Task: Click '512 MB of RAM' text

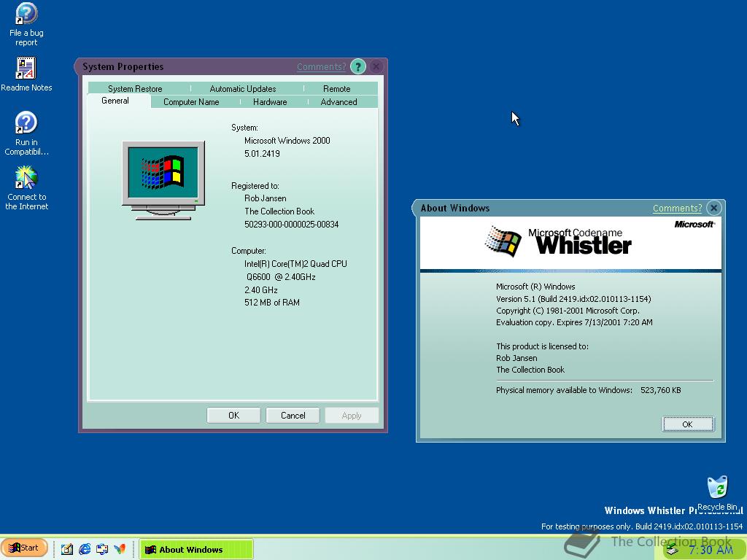Action: pos(272,303)
